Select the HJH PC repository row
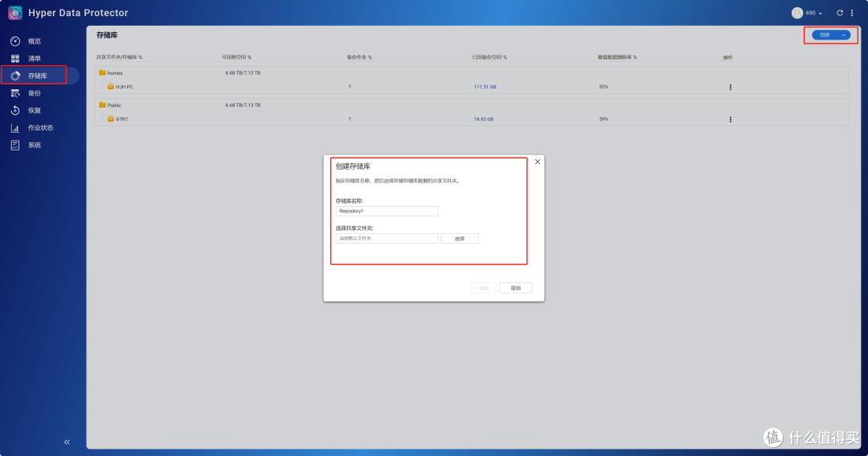The image size is (868, 456). [471, 86]
